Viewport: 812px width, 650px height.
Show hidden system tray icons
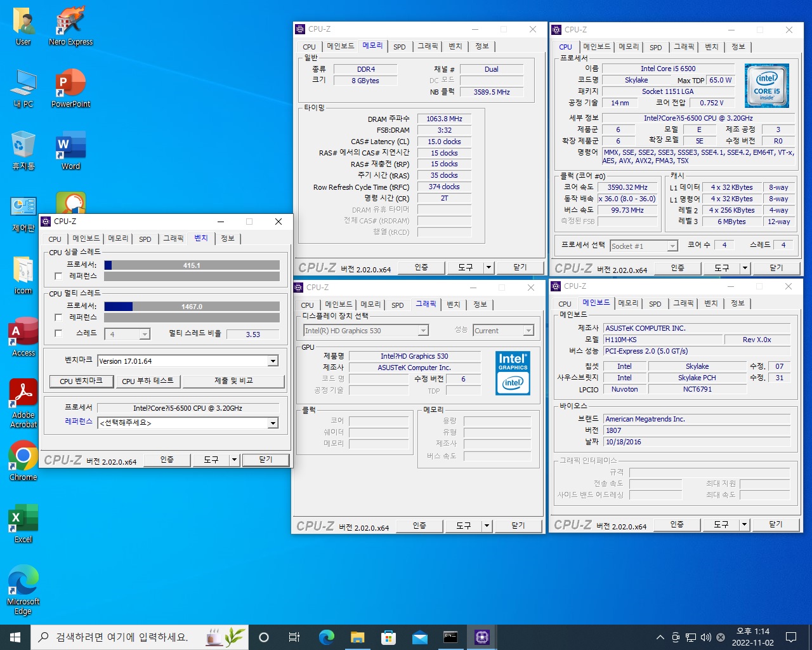pyautogui.click(x=660, y=637)
